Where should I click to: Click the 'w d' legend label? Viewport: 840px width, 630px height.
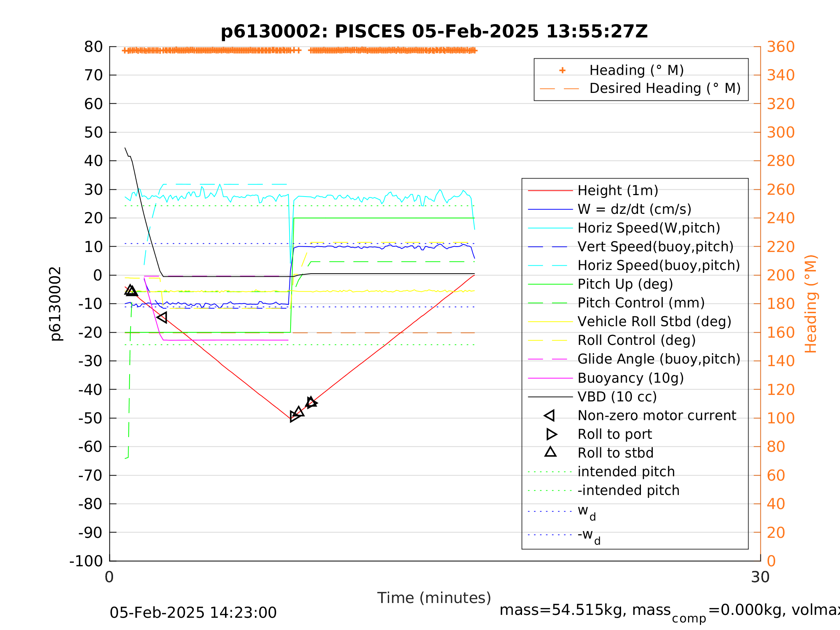tap(587, 512)
